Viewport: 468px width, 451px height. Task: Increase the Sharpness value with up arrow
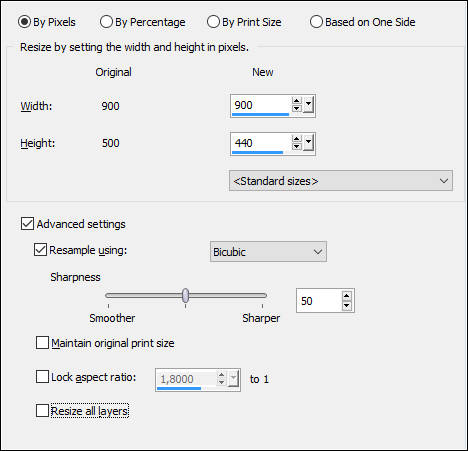point(347,296)
